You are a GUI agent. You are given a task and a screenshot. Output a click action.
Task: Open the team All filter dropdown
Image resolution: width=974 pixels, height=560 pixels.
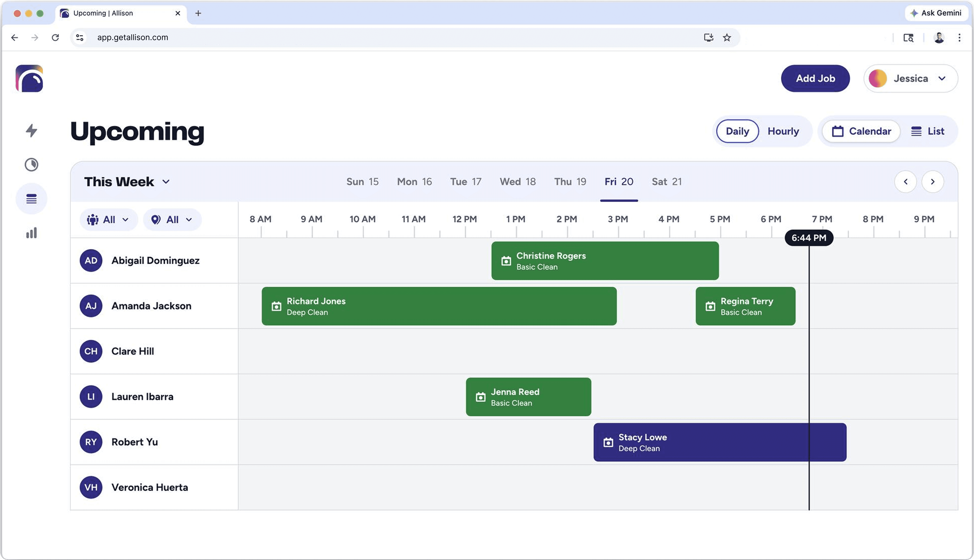pyautogui.click(x=108, y=220)
